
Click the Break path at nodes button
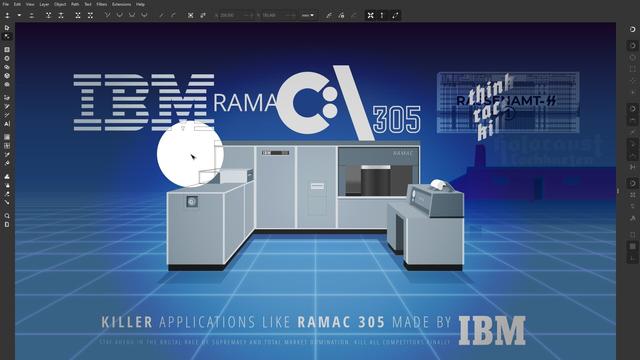(61, 15)
